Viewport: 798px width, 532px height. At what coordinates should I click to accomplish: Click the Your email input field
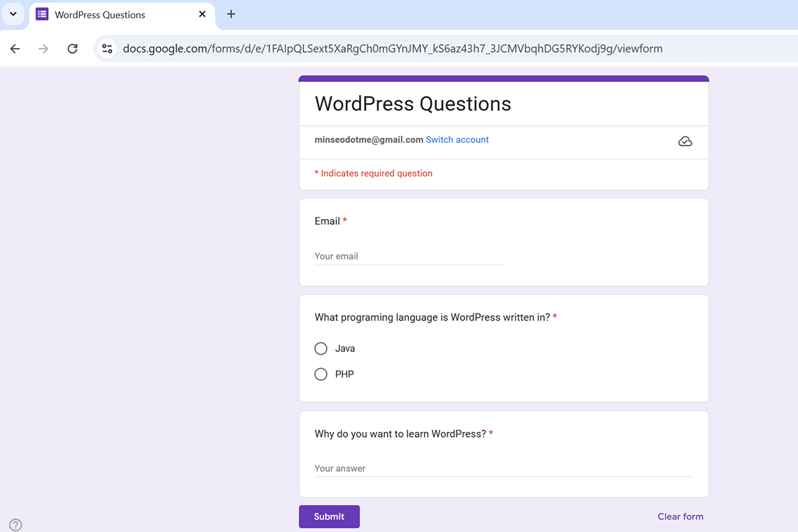coord(409,256)
